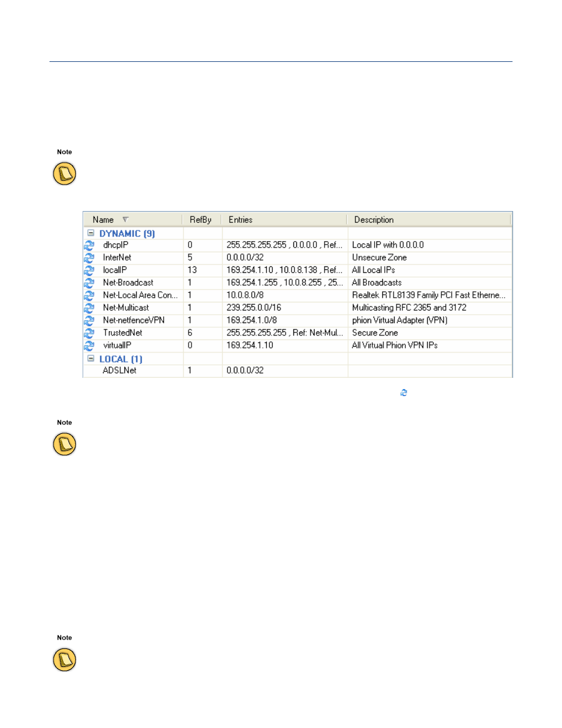Click the dynamic icon beside Net-netfenceVPN
Viewport: 562px width, 728px height.
click(x=89, y=321)
